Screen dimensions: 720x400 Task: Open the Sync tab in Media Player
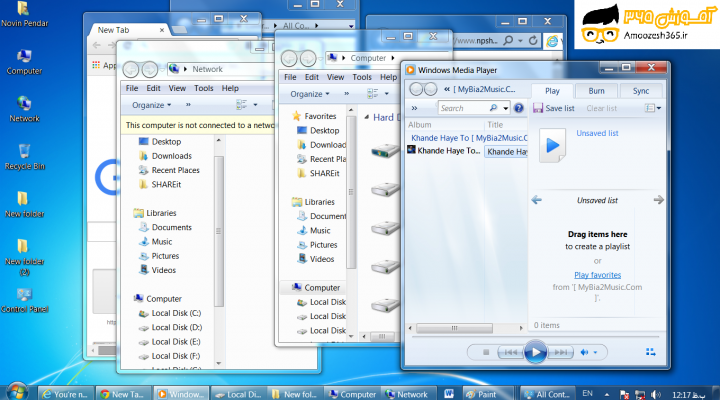(x=641, y=91)
